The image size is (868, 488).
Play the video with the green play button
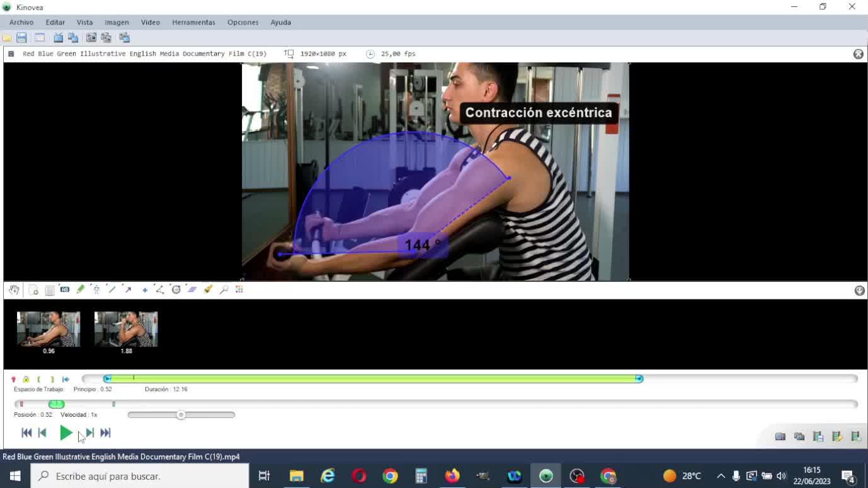coord(66,433)
